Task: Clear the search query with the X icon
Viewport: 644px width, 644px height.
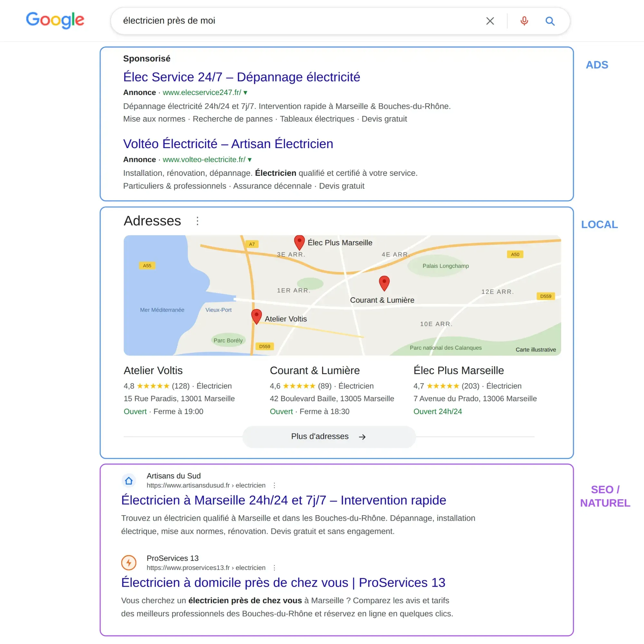Action: point(490,21)
